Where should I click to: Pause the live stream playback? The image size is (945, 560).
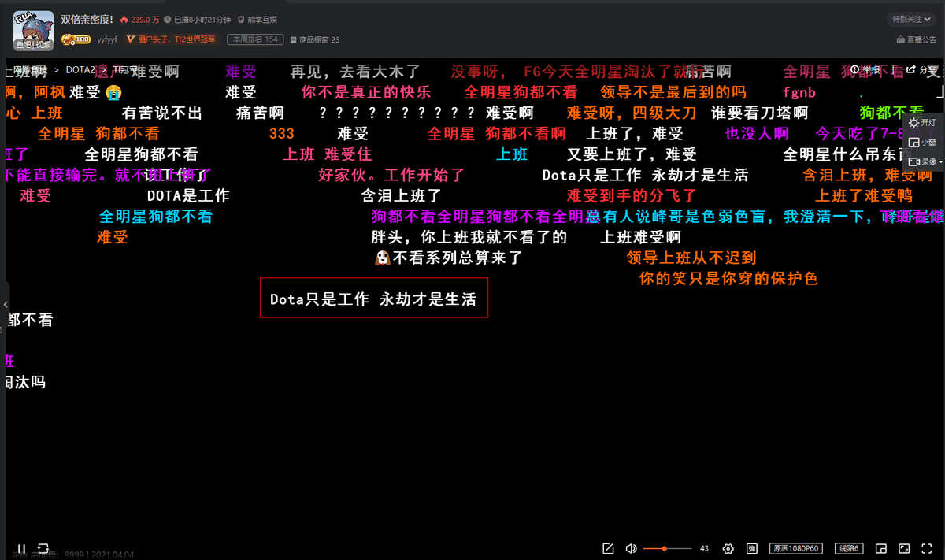(x=21, y=548)
